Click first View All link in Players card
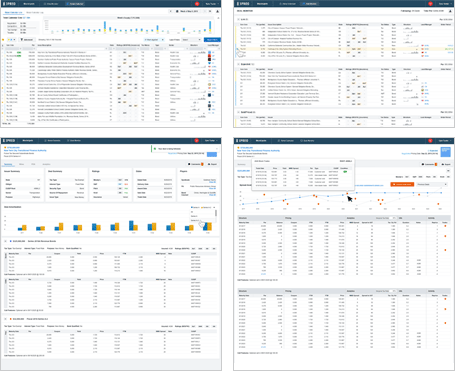The width and height of the screenshot is (455, 371). pyautogui.click(x=212, y=182)
